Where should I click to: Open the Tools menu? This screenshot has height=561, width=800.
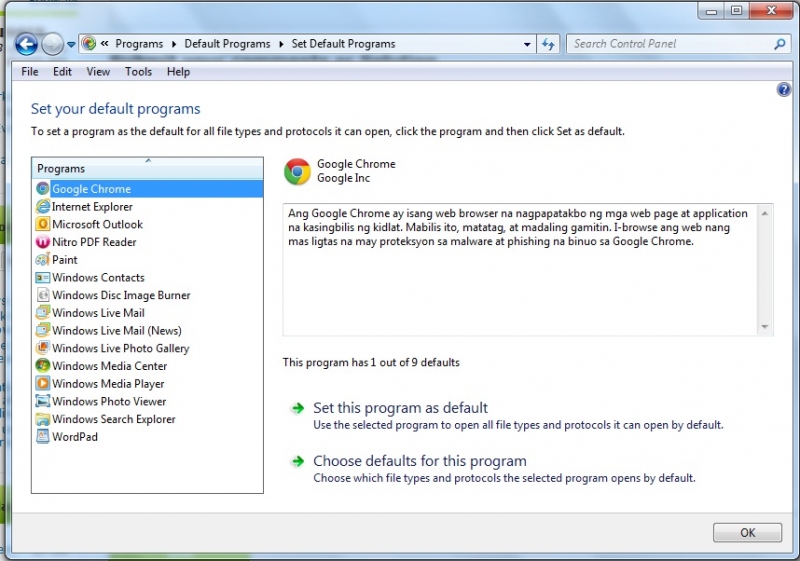(x=138, y=72)
